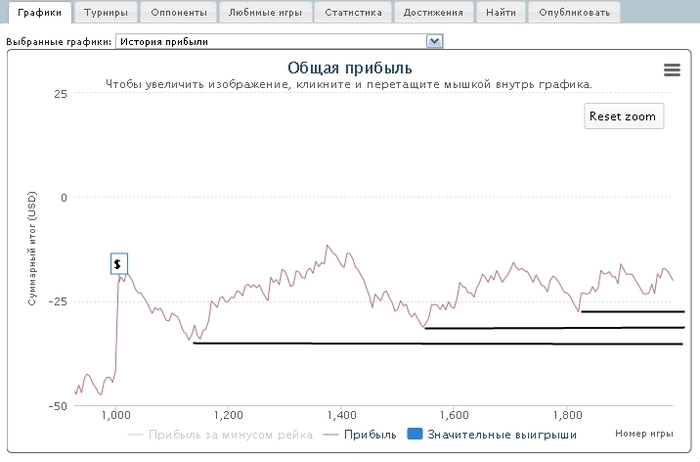
Task: Click the -50 y-axis label
Action: pyautogui.click(x=58, y=406)
